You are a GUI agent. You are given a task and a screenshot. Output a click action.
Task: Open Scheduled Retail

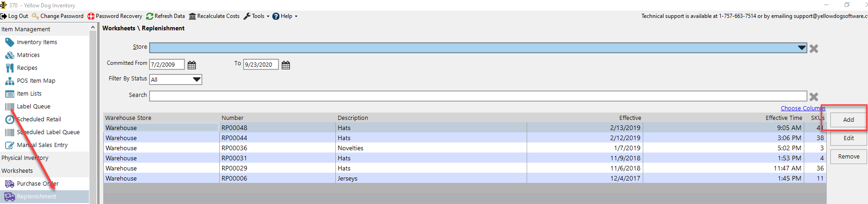click(x=39, y=119)
